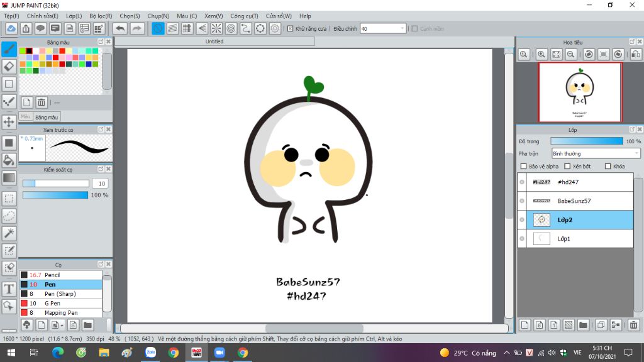Open the Windows Start menu
The image size is (644, 362).
coord(11,353)
